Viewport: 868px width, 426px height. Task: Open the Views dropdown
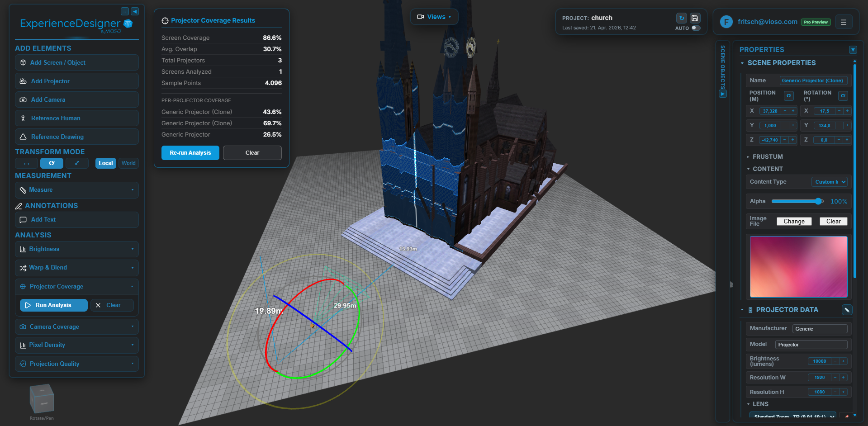[434, 16]
